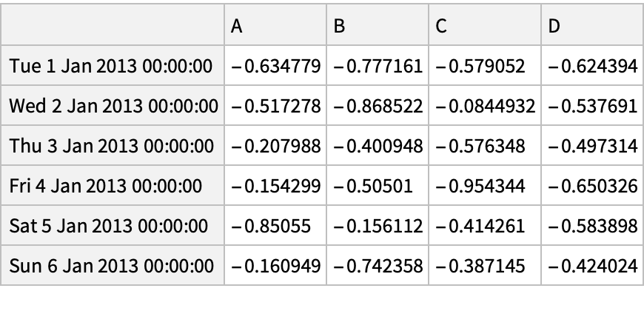Select the Fri 4 Jan 2013 row header
The image size is (644, 311).
113,185
